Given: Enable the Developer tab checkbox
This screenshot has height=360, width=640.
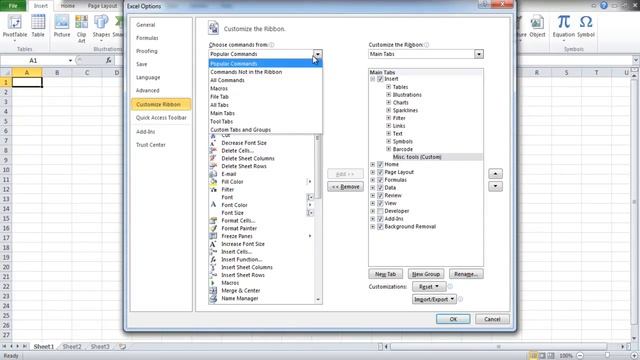Looking at the screenshot, I should click(x=380, y=211).
